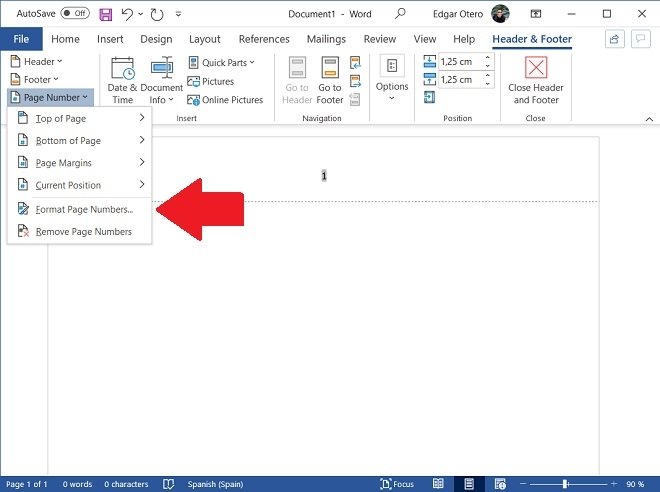
Task: Click Go to Footer
Action: [330, 80]
